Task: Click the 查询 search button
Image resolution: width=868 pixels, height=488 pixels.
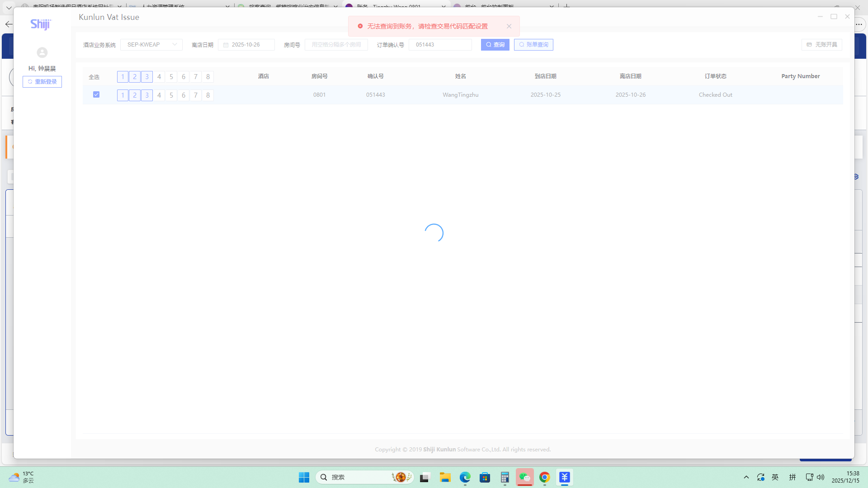Action: 495,45
